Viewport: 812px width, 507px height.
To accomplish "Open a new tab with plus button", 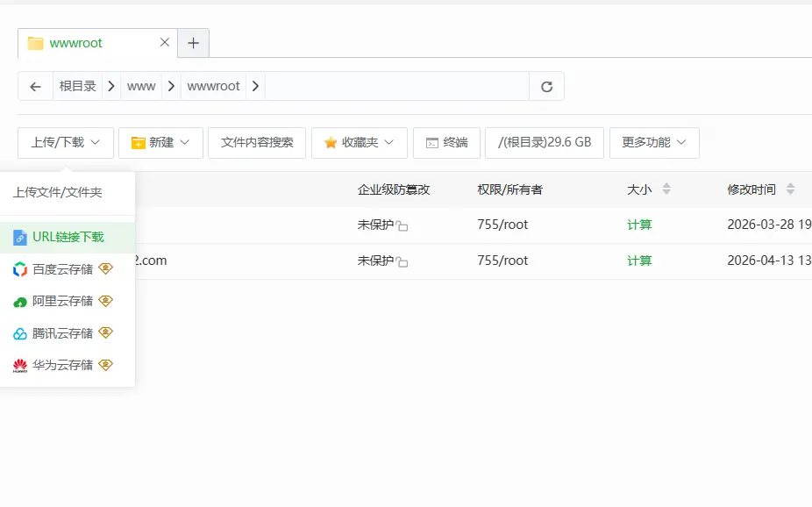I will [x=193, y=43].
